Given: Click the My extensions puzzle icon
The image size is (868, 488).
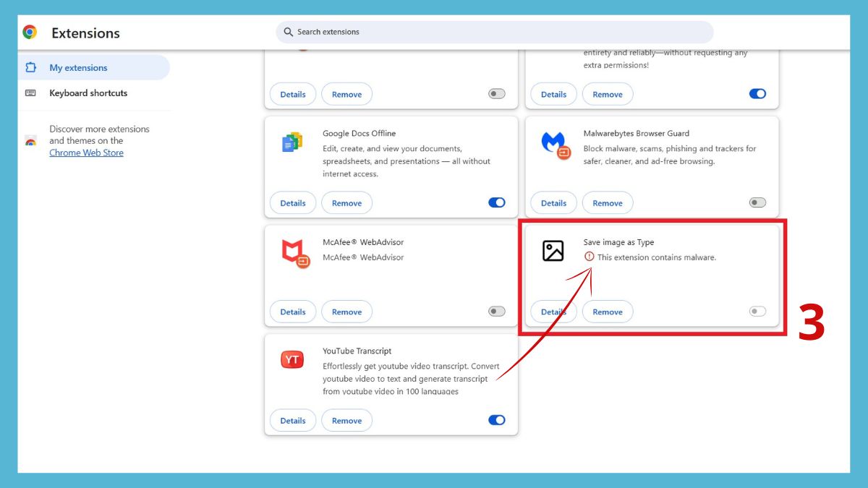Looking at the screenshot, I should click(30, 67).
